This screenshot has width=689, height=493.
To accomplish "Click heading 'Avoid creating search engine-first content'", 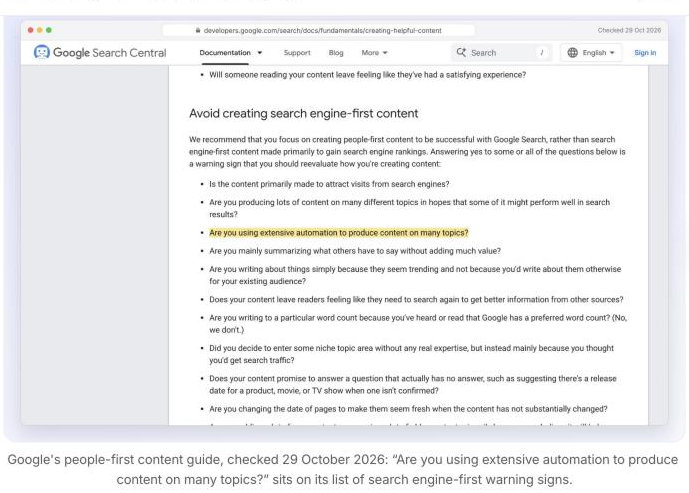I will tap(304, 113).
